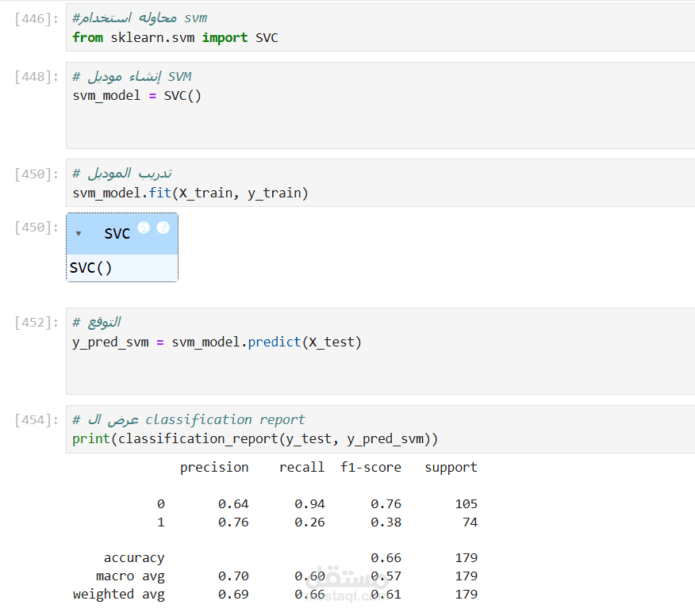
Task: Select cell via the [452] prompt
Action: tap(36, 323)
